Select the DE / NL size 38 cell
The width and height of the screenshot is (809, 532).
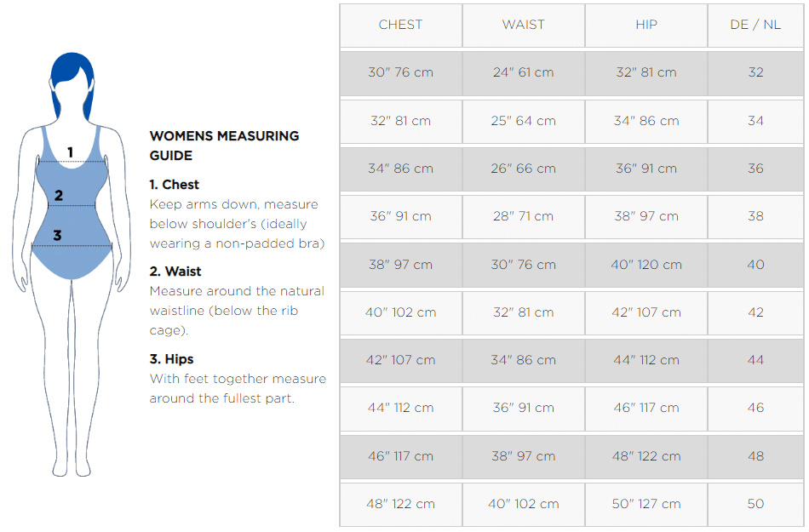(755, 216)
